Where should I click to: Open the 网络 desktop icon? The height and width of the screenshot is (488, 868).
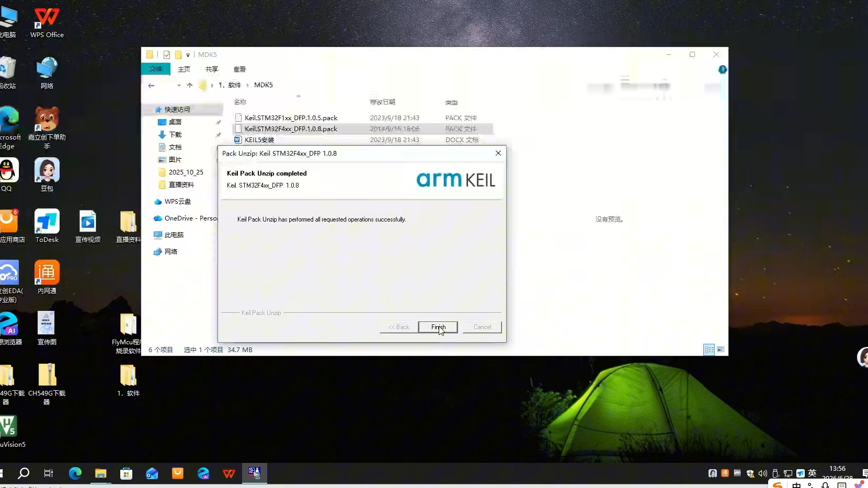click(47, 73)
